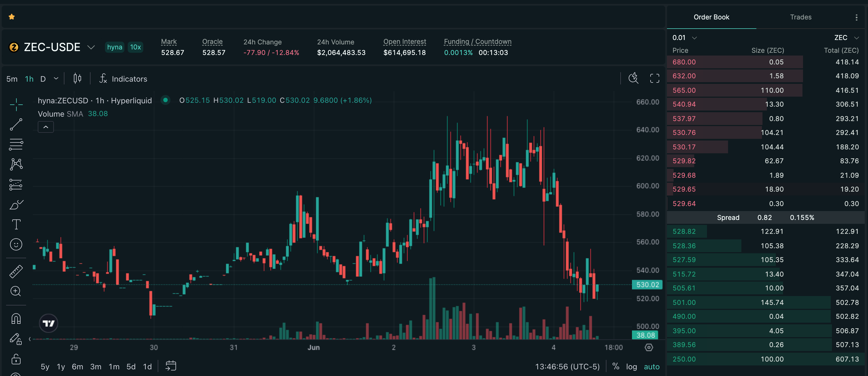Toggle the favorite star for ZEC-USDE

coord(12,17)
